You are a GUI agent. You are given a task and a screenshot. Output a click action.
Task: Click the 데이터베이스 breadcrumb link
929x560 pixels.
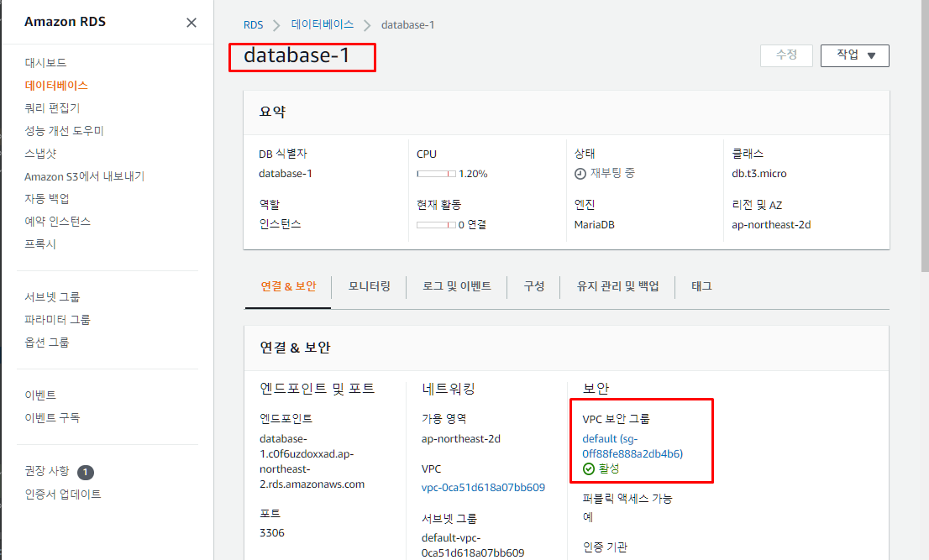[x=323, y=24]
